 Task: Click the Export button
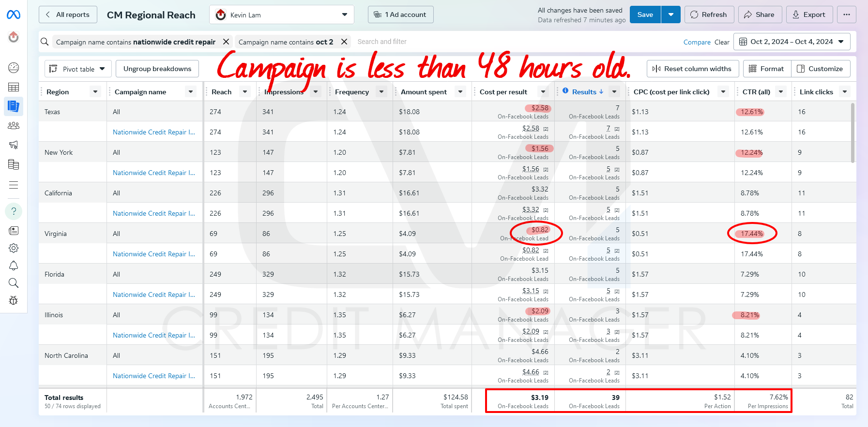(809, 15)
